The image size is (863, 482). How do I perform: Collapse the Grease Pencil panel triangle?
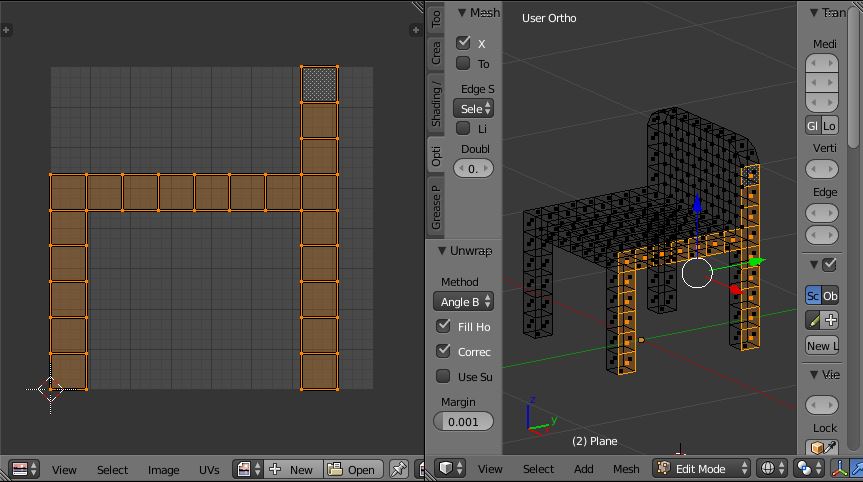[813, 265]
